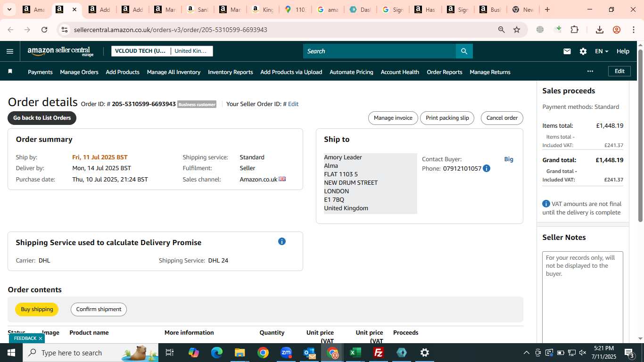Click the site information icon in address bar
Viewport: 644px width, 362px height.
[65, 30]
